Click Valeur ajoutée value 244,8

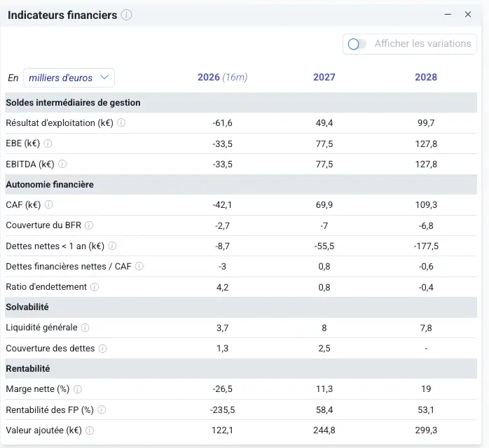point(324,430)
